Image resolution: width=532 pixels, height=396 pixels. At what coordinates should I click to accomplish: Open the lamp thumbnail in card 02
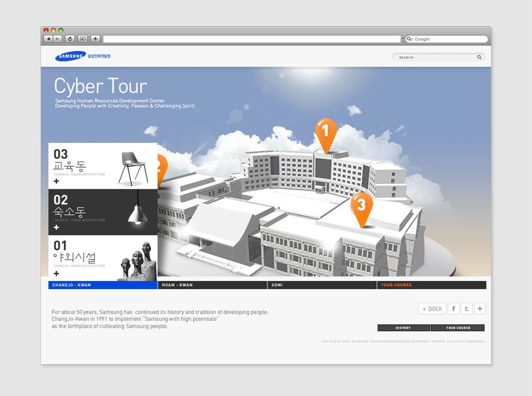click(x=138, y=207)
